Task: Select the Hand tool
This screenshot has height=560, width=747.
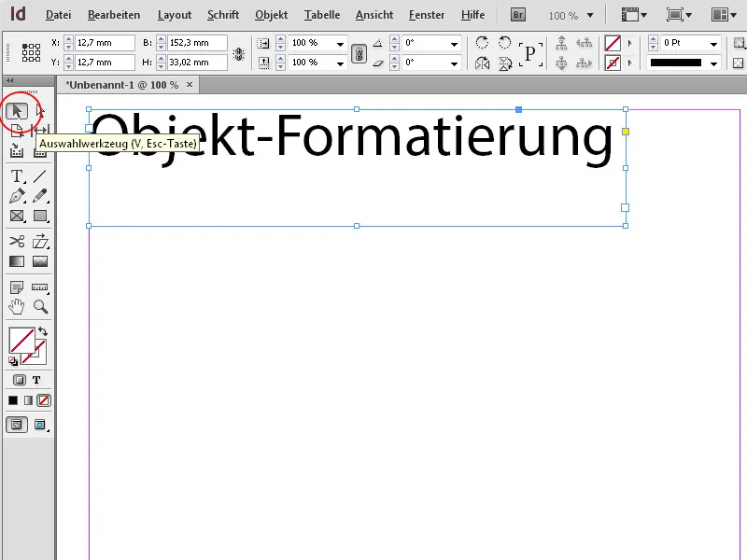Action: pyautogui.click(x=17, y=307)
